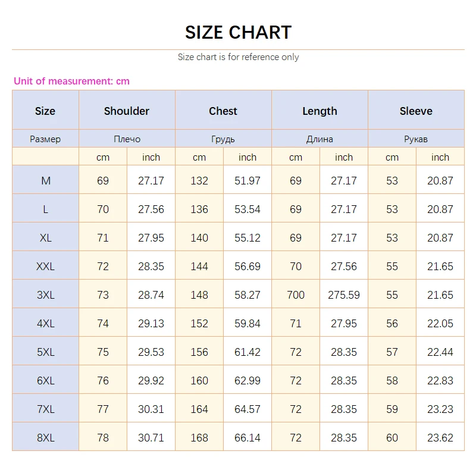Click the 8XL size row label

(45, 437)
